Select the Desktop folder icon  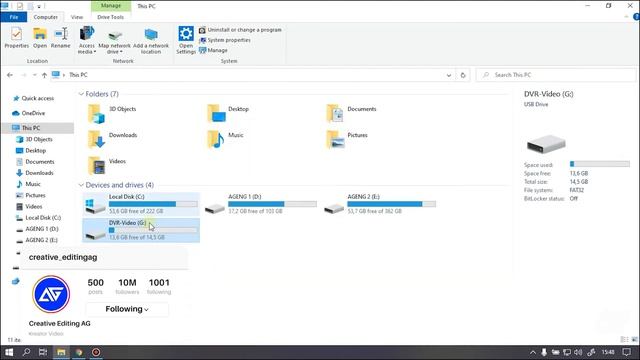point(216,113)
